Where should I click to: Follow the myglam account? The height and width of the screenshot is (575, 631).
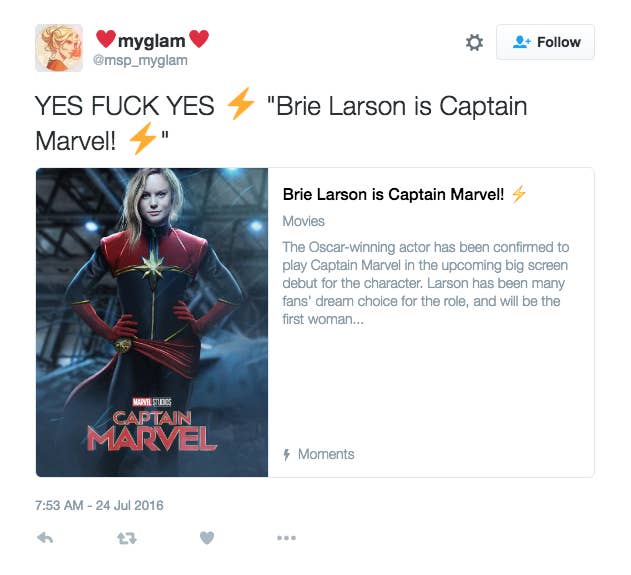click(x=545, y=42)
